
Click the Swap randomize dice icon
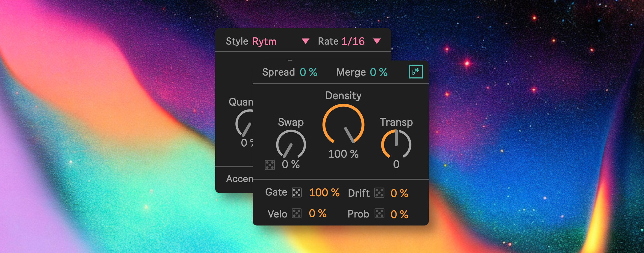270,165
